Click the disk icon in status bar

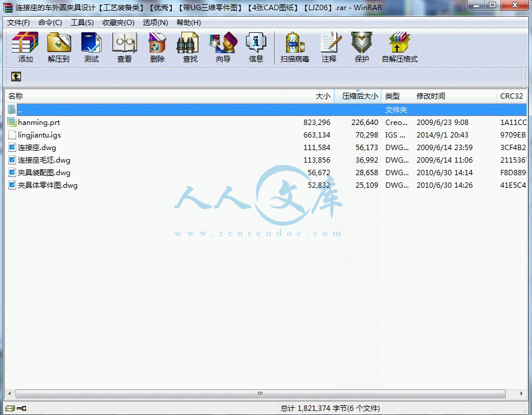tap(10, 408)
